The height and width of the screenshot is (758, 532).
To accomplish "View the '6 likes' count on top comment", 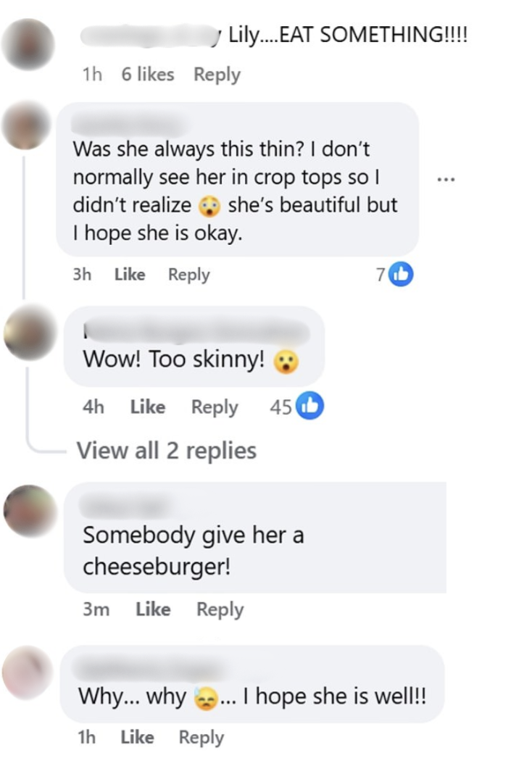I will click(148, 74).
